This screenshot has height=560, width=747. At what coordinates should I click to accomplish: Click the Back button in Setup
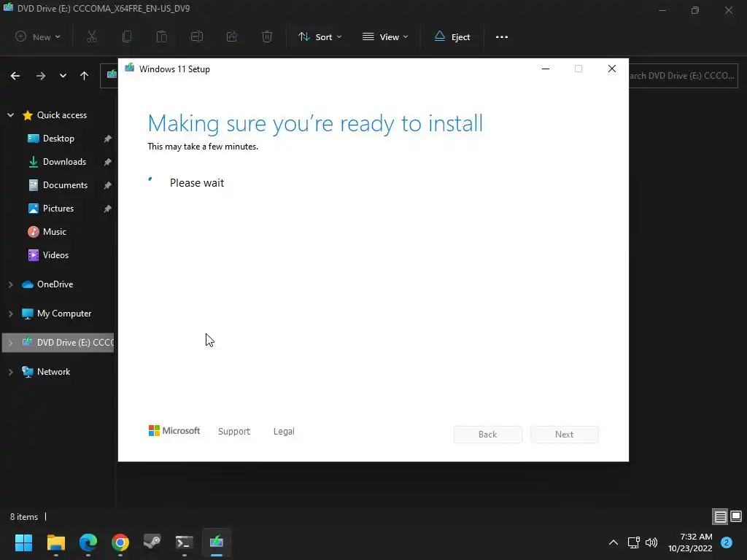click(x=488, y=435)
